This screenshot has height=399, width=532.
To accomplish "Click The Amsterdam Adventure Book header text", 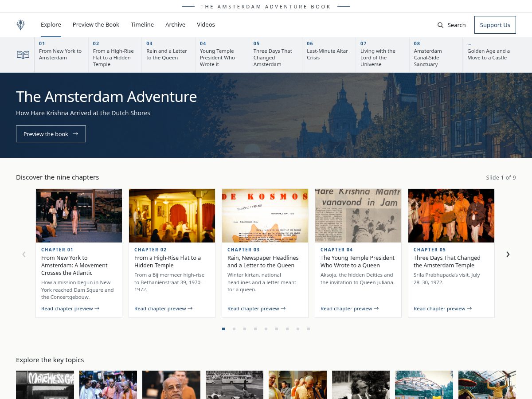I will coord(266,7).
